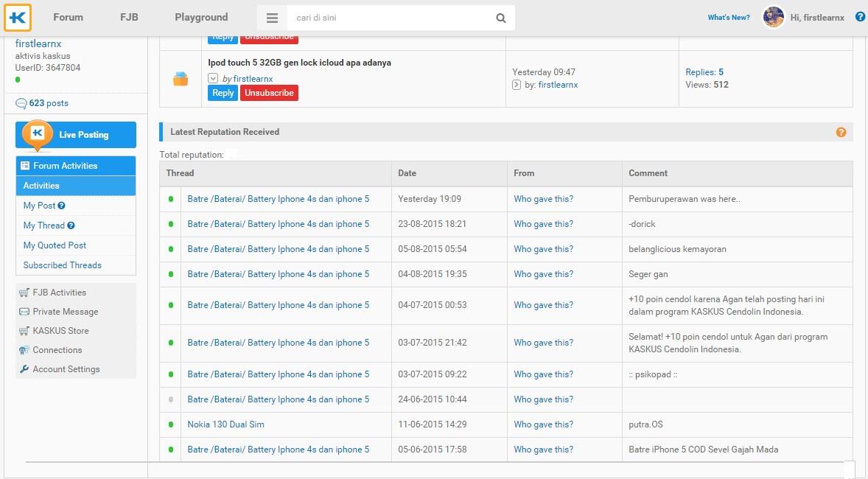Click the Kaskus logo home icon

(x=18, y=18)
